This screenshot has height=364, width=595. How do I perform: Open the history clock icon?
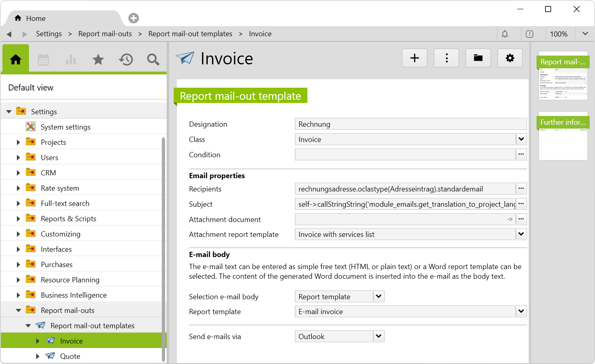[x=126, y=60]
